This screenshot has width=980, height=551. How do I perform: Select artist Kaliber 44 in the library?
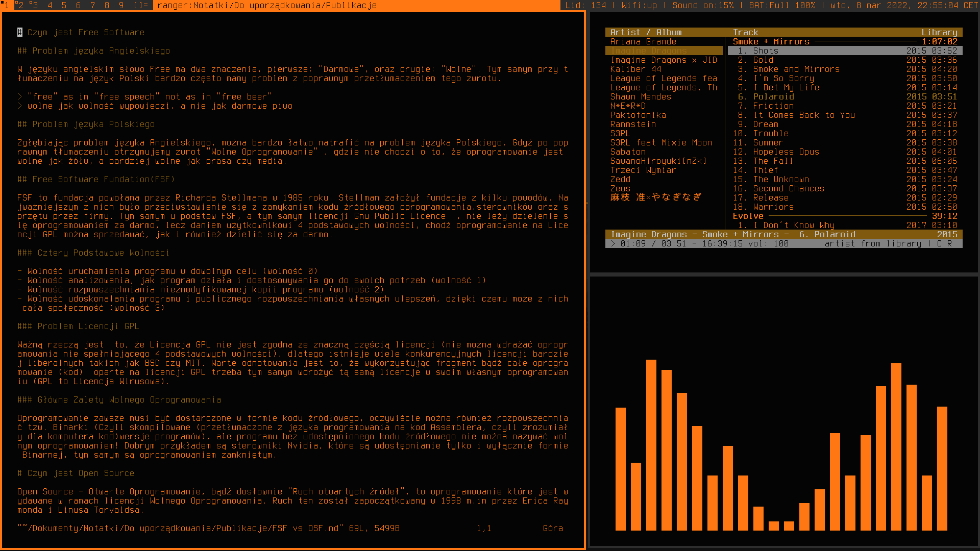pyautogui.click(x=635, y=69)
